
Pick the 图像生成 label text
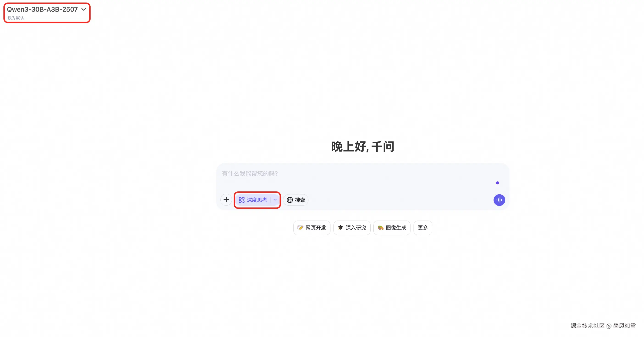[396, 228]
